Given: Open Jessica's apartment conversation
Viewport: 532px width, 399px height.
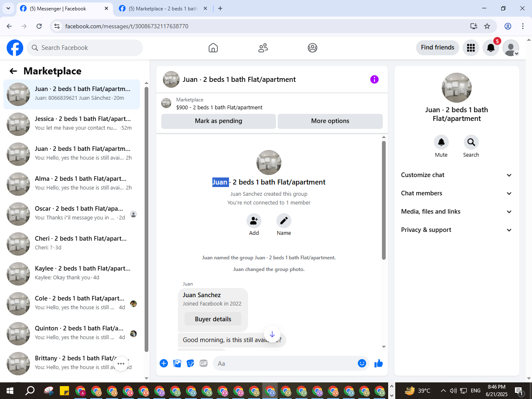Looking at the screenshot, I should point(71,124).
